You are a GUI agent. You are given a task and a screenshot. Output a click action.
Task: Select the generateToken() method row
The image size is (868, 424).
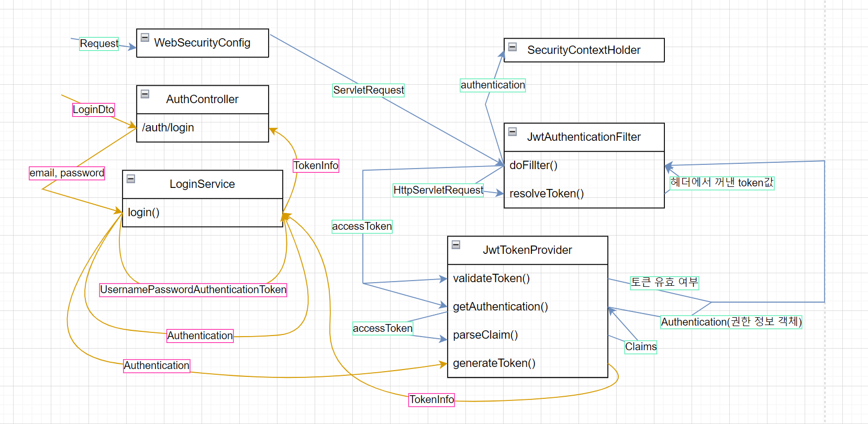pos(528,363)
